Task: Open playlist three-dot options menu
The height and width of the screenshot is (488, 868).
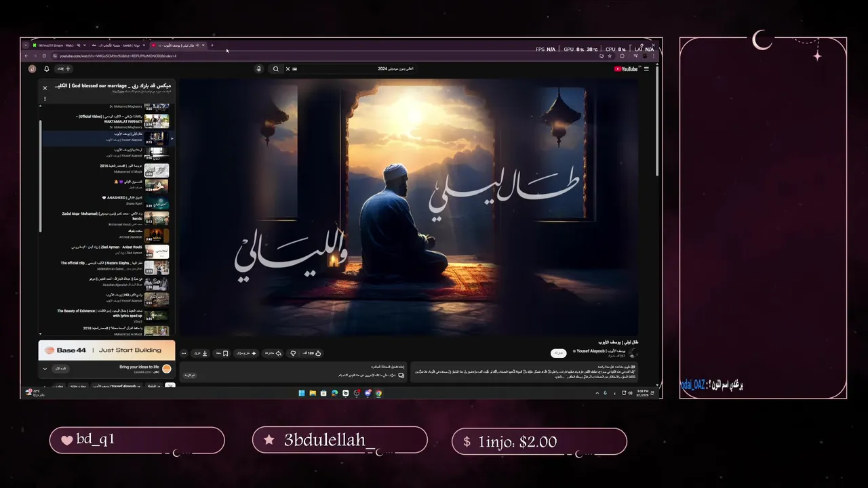Action: (x=45, y=99)
